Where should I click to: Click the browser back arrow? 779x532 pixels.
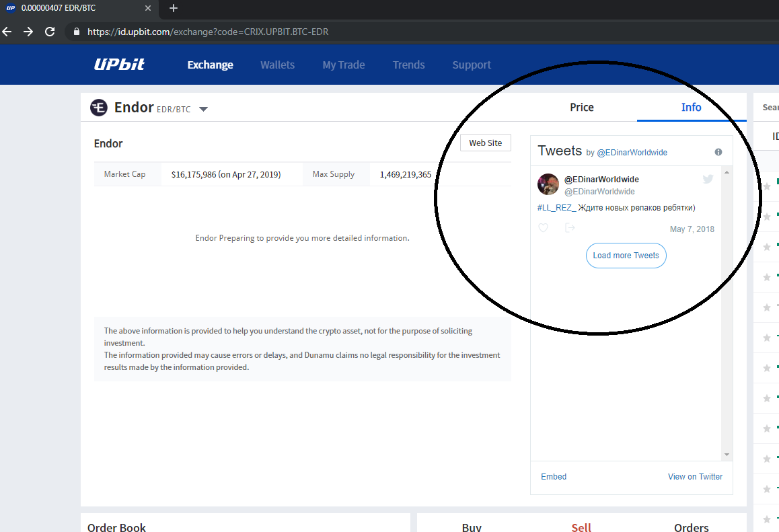(7, 32)
